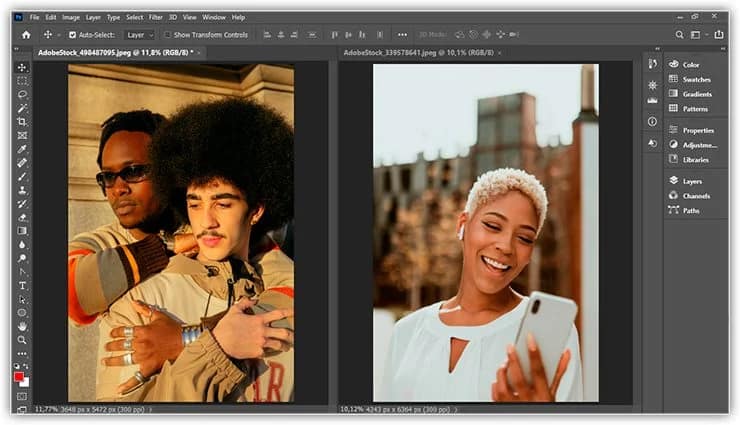Click the Share image icon
This screenshot has height=425, width=740.
719,34
